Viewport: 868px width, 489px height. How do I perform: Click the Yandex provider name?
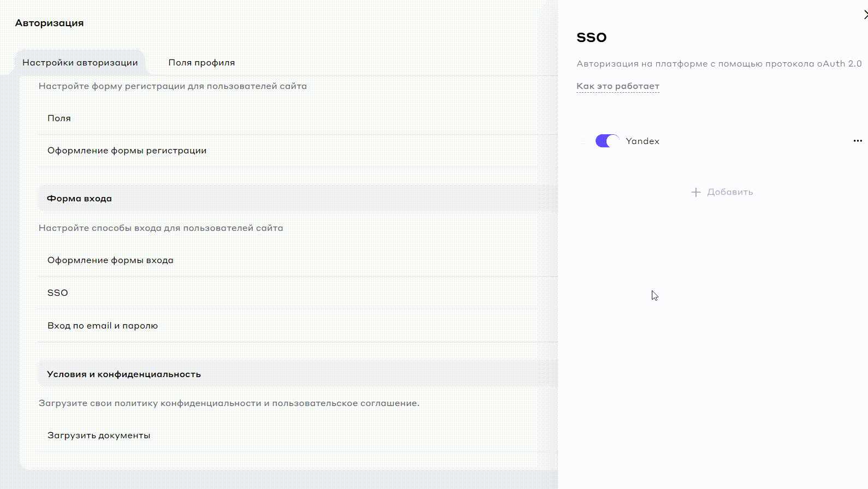pyautogui.click(x=642, y=141)
